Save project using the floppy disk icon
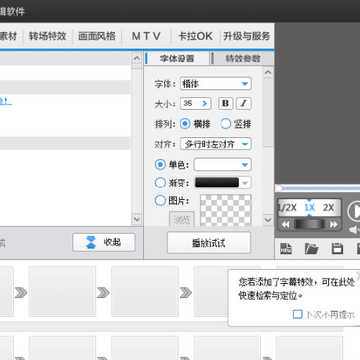 (337, 249)
